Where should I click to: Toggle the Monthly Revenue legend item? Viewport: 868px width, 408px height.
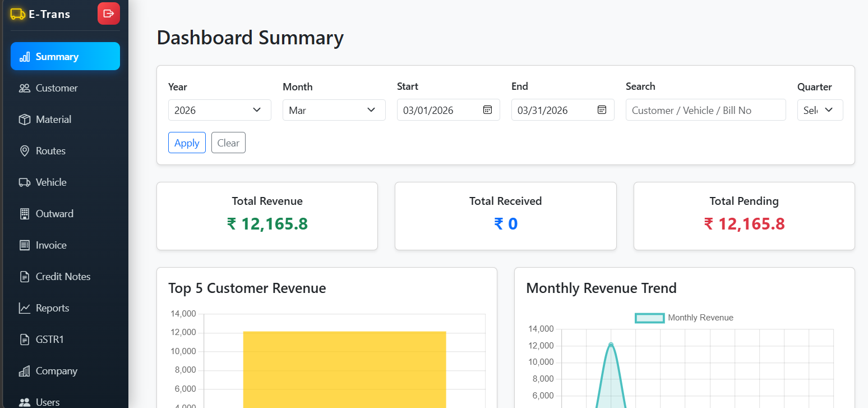coord(684,318)
